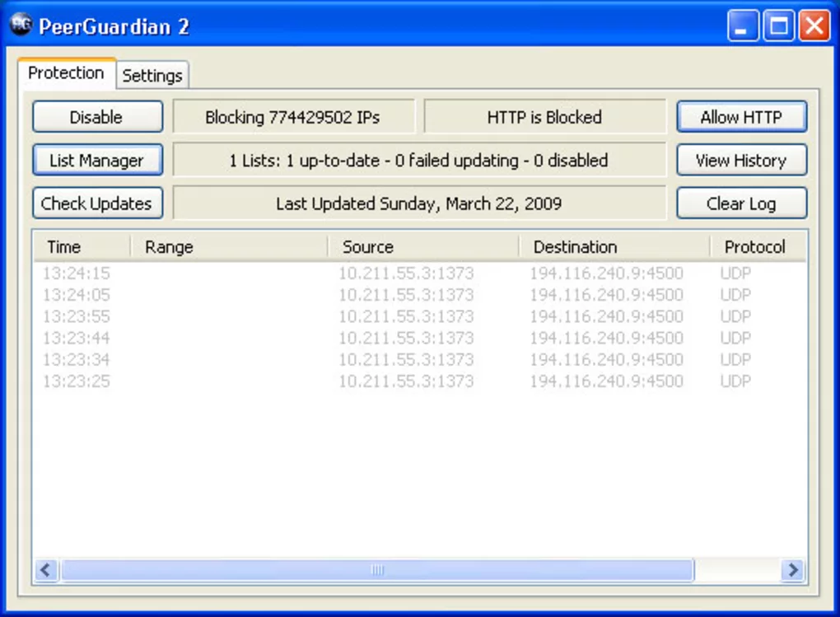Image resolution: width=840 pixels, height=617 pixels.
Task: Click 'Blocking 774429502 IPs' status text
Action: point(292,117)
